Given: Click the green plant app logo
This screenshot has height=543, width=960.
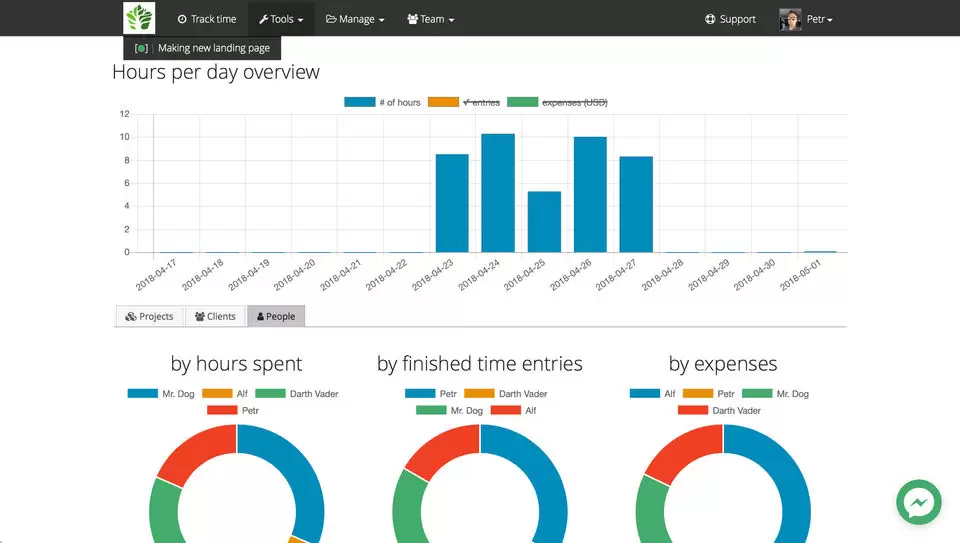Looking at the screenshot, I should (x=139, y=18).
